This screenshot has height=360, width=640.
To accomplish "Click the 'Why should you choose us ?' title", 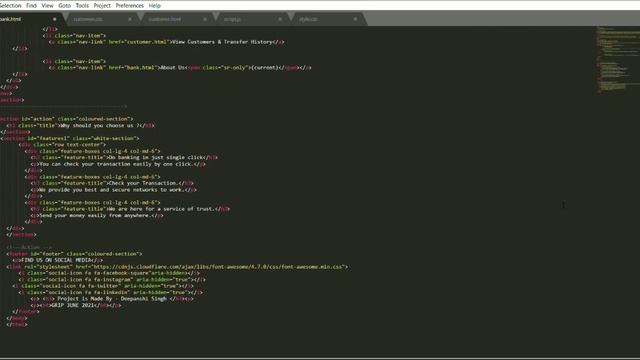I will 101,126.
